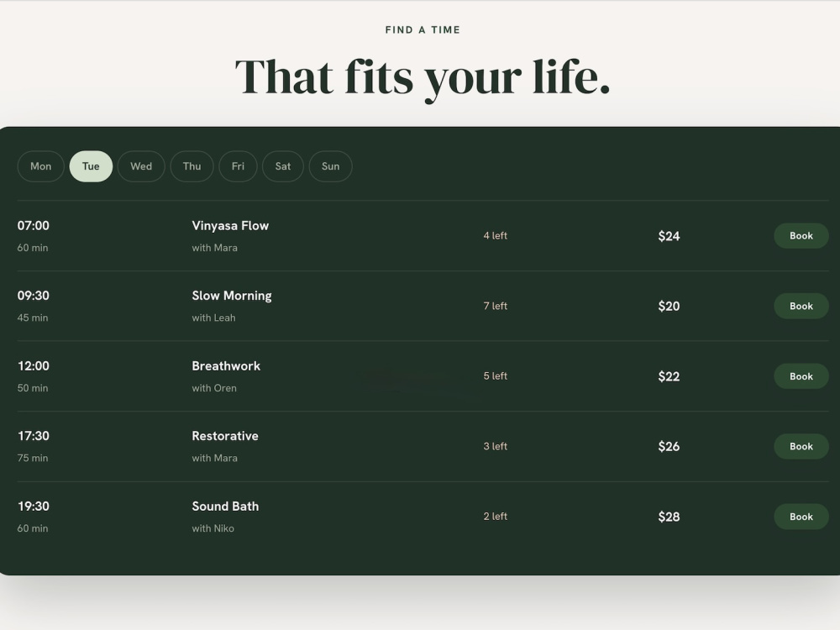
Task: Click 'with Niko' instructor text
Action: click(213, 528)
